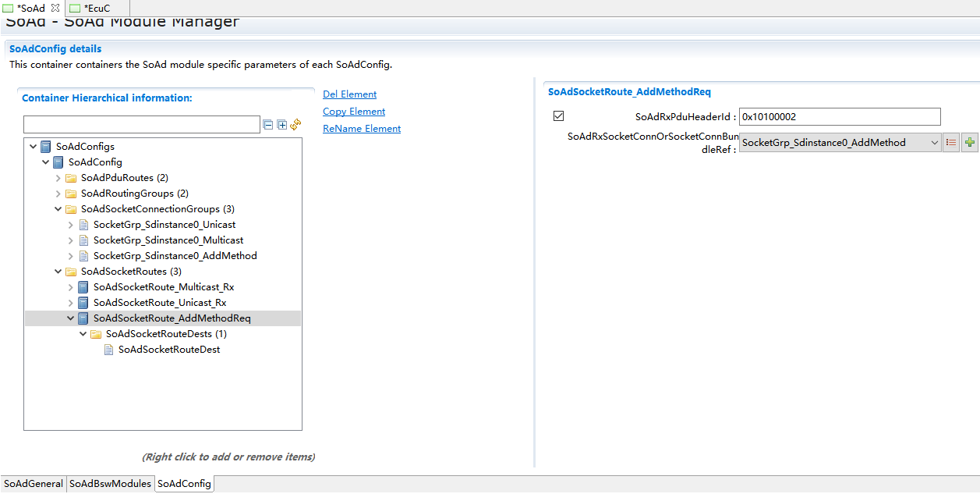Switch to the EcuC editor tab
980x494 pixels.
tap(96, 8)
